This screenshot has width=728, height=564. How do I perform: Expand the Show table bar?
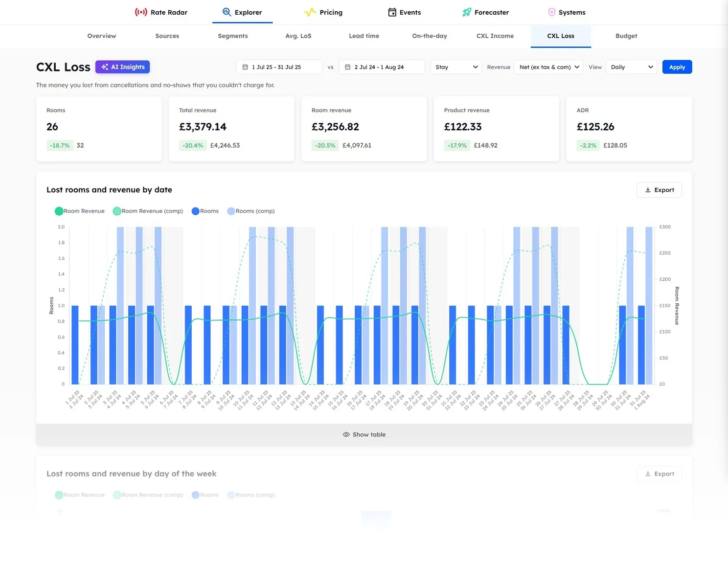tap(364, 434)
